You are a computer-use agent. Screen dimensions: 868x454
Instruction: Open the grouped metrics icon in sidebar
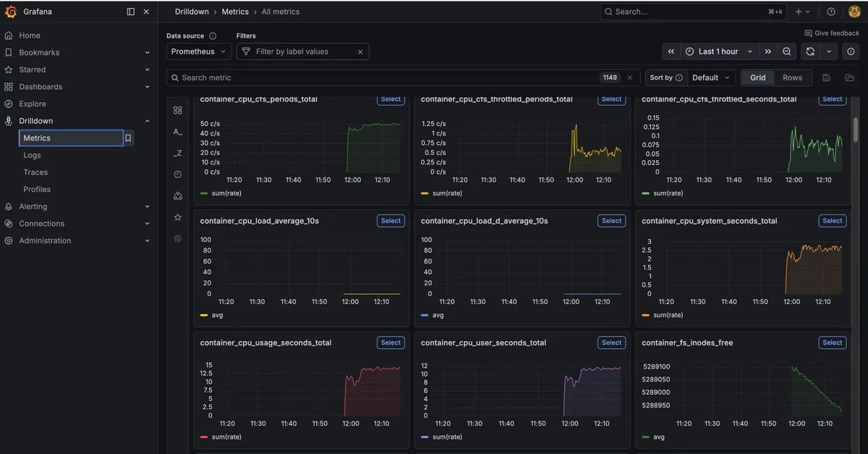click(177, 196)
